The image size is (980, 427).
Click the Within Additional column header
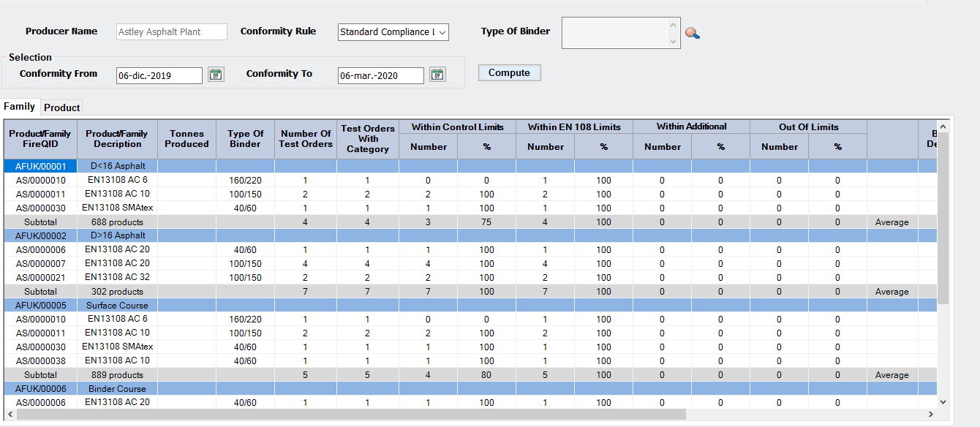692,126
